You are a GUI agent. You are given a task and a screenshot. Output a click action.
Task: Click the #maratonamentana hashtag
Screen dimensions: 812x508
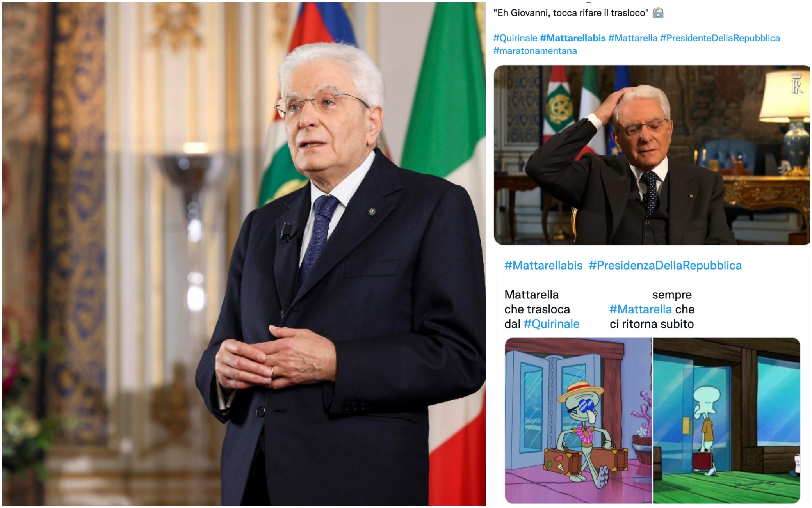[535, 51]
